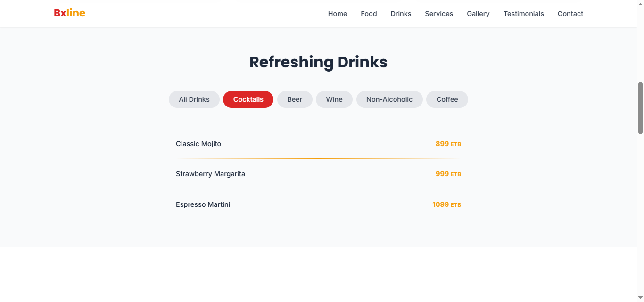Click the 1099 ETB price
644x302 pixels.
click(446, 204)
